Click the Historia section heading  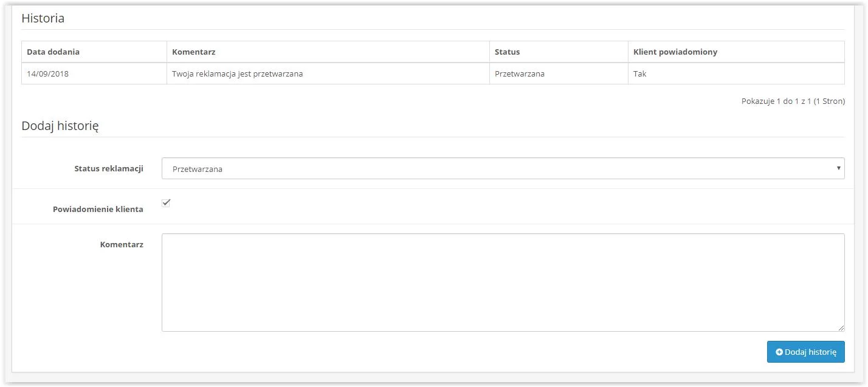[x=43, y=18]
